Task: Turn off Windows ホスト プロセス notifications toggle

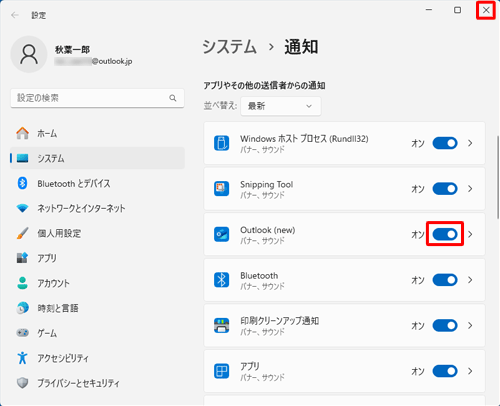Action: click(x=445, y=143)
